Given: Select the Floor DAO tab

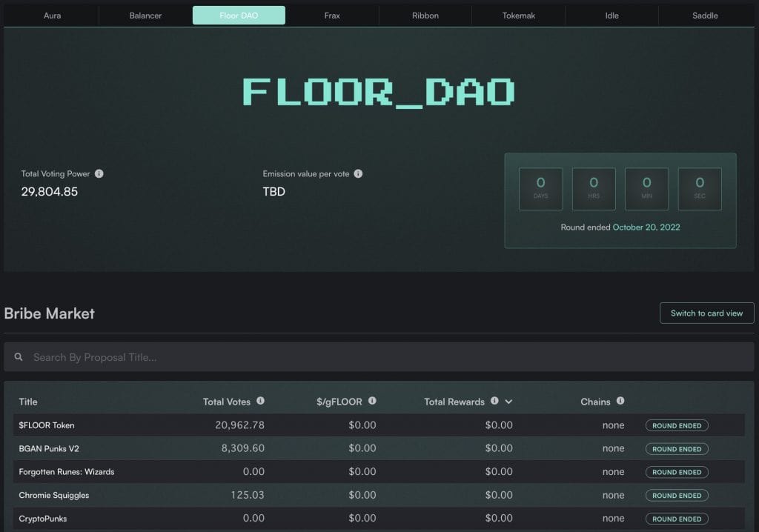Looking at the screenshot, I should (239, 16).
